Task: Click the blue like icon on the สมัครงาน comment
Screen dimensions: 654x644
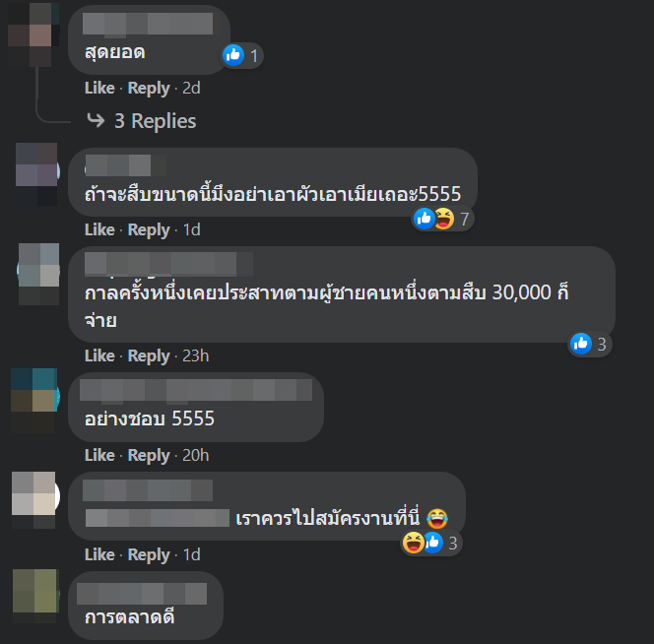Action: (433, 543)
